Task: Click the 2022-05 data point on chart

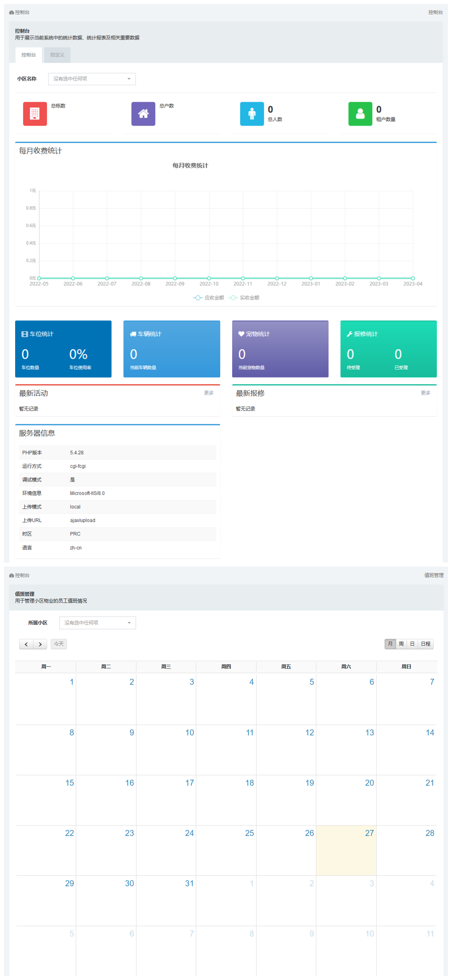Action: click(39, 278)
